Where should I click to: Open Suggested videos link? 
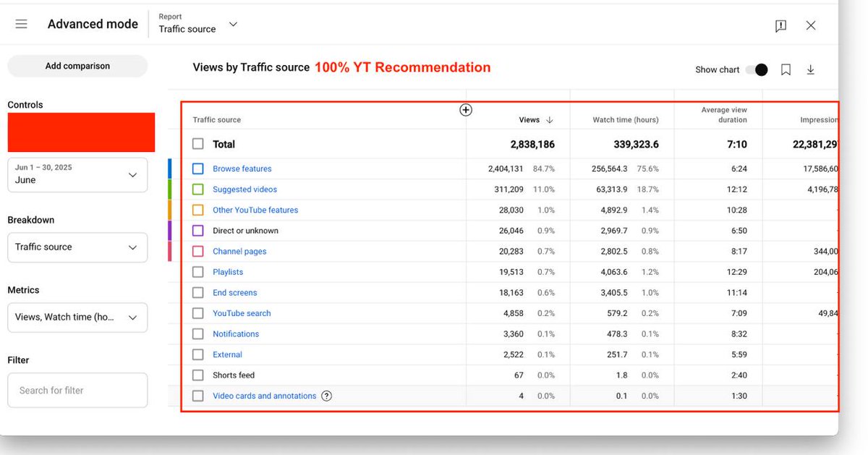245,190
